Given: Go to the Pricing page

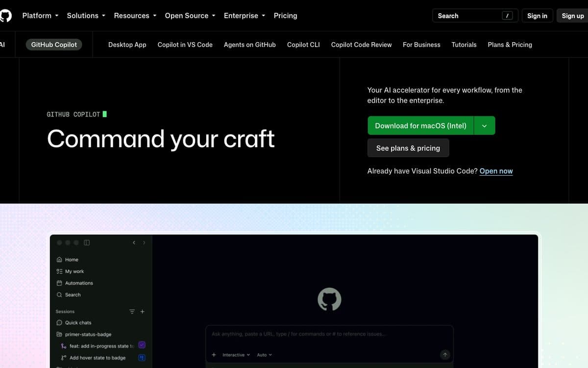Looking at the screenshot, I should point(286,16).
